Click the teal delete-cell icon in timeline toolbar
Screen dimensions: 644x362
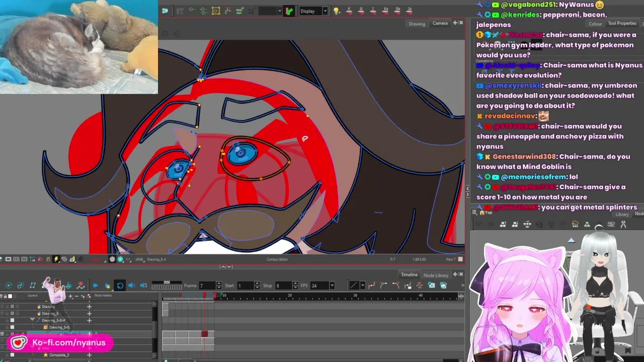tap(431, 285)
